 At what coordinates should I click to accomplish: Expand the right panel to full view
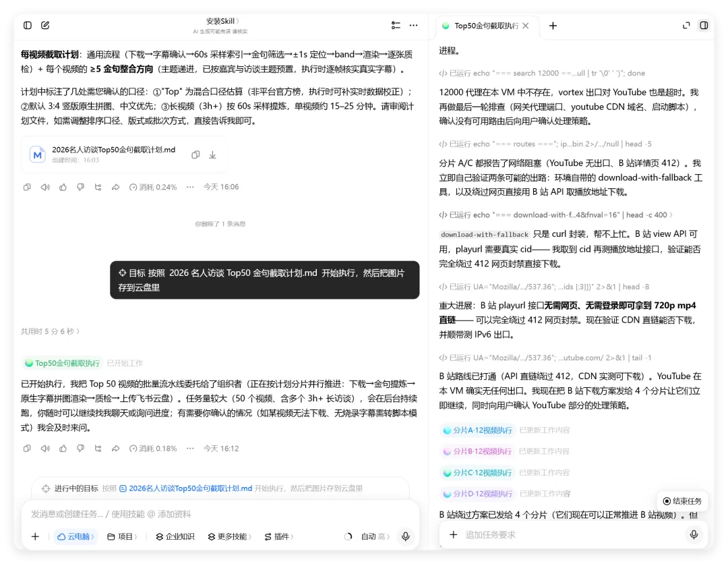pyautogui.click(x=686, y=26)
